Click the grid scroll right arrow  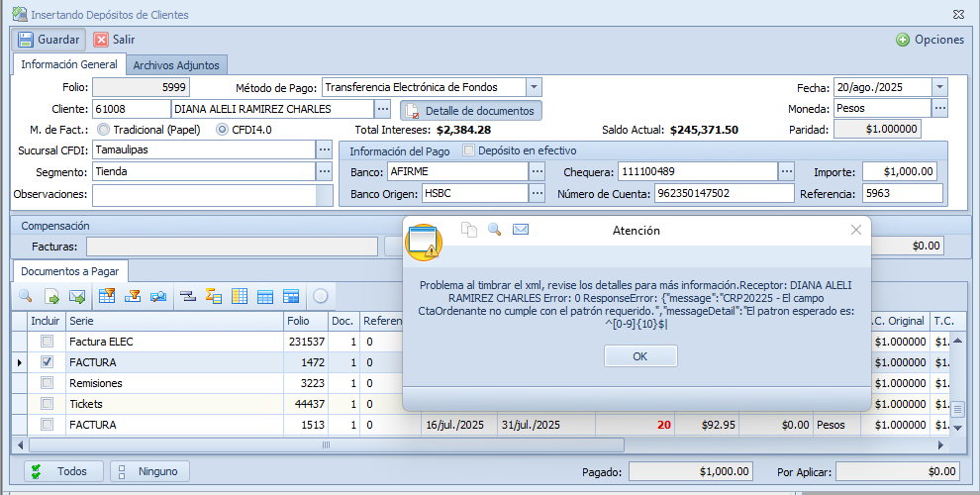[940, 445]
